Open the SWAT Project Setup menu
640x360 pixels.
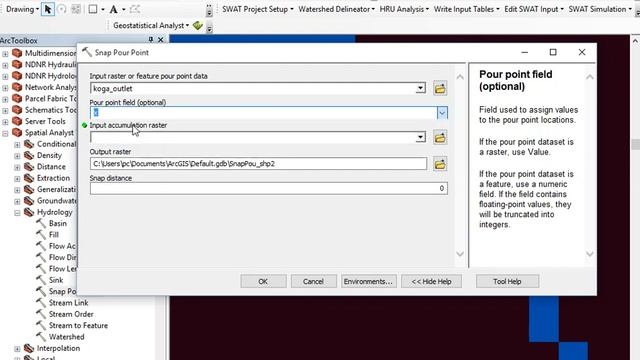tap(258, 9)
